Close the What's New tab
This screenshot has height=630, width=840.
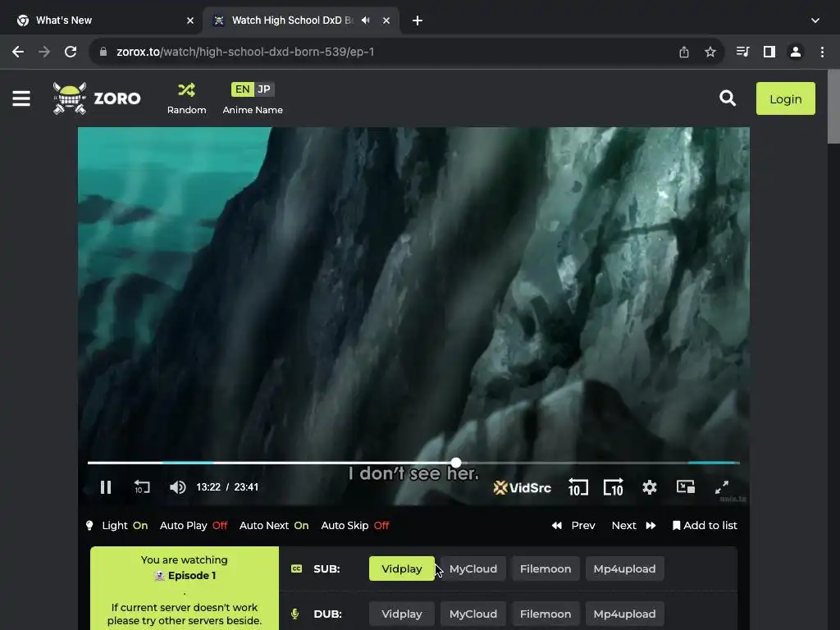click(190, 21)
